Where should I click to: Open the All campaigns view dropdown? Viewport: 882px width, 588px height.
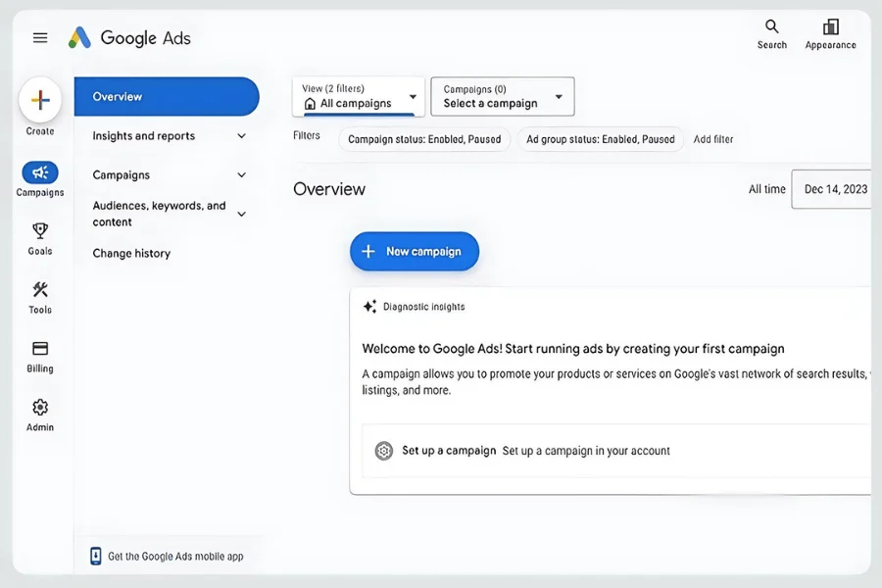pyautogui.click(x=359, y=97)
